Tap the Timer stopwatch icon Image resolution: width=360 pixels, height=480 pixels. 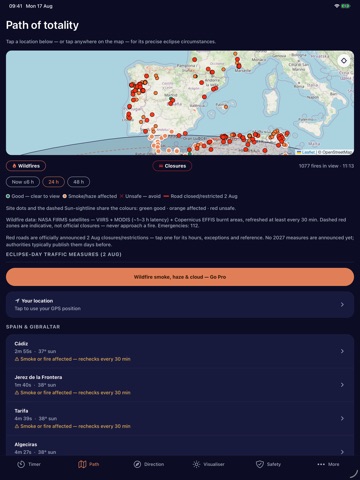21,464
